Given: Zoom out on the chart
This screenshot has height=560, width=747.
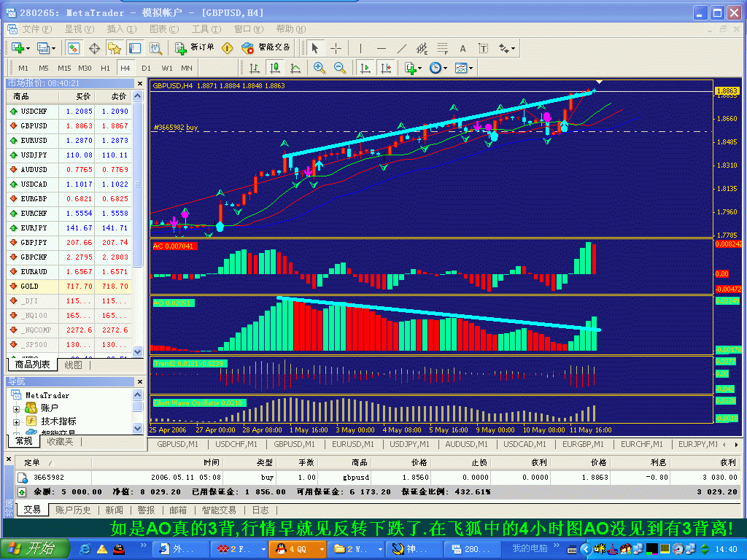Looking at the screenshot, I should (x=340, y=68).
